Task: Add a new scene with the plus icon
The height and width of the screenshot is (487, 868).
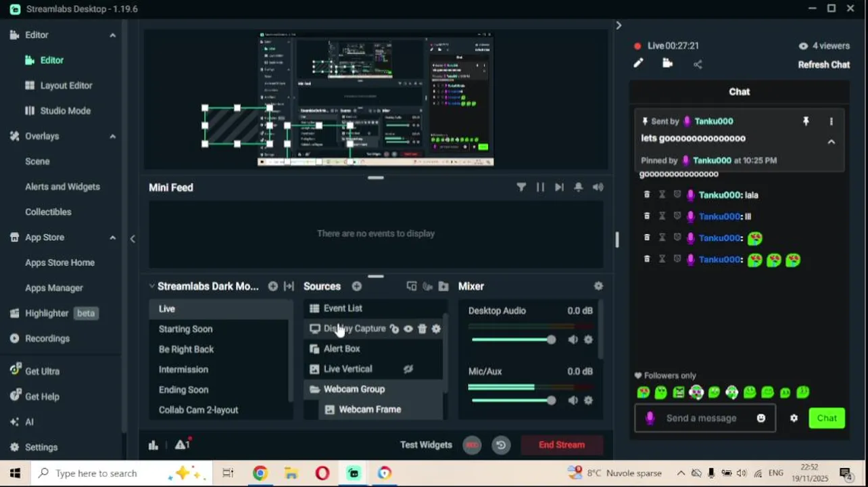Action: pos(273,286)
